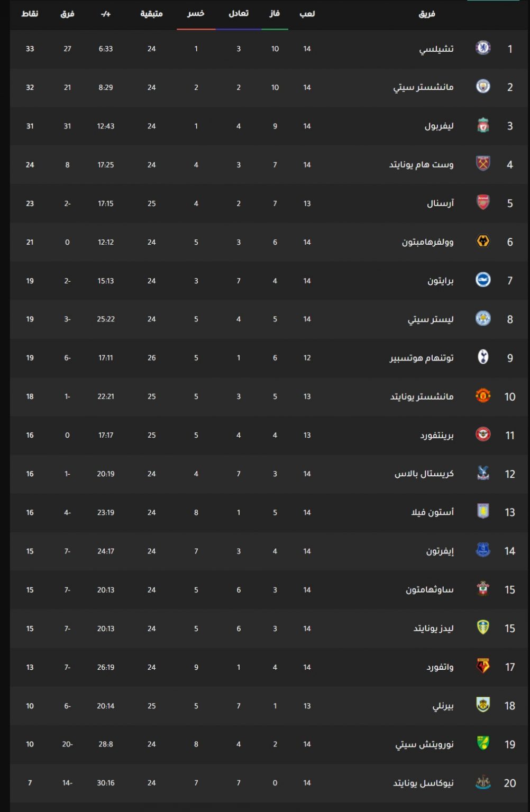Open the ليفربول team name link
This screenshot has width=530, height=812.
point(439,126)
